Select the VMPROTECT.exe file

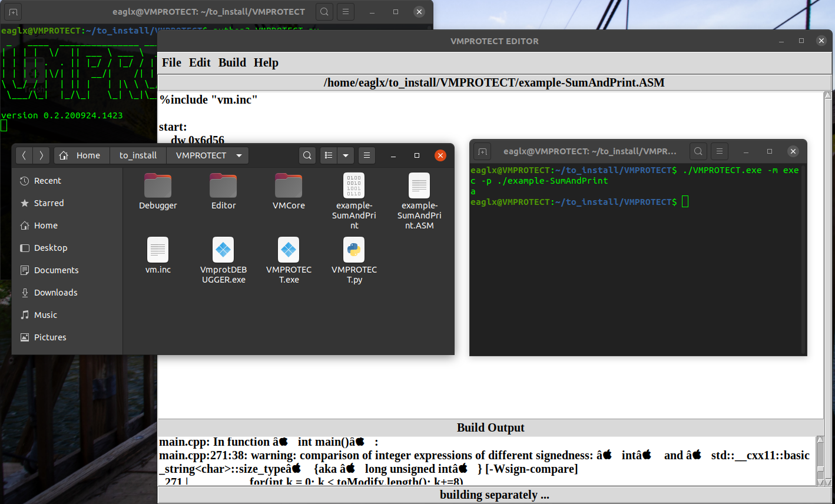point(289,260)
